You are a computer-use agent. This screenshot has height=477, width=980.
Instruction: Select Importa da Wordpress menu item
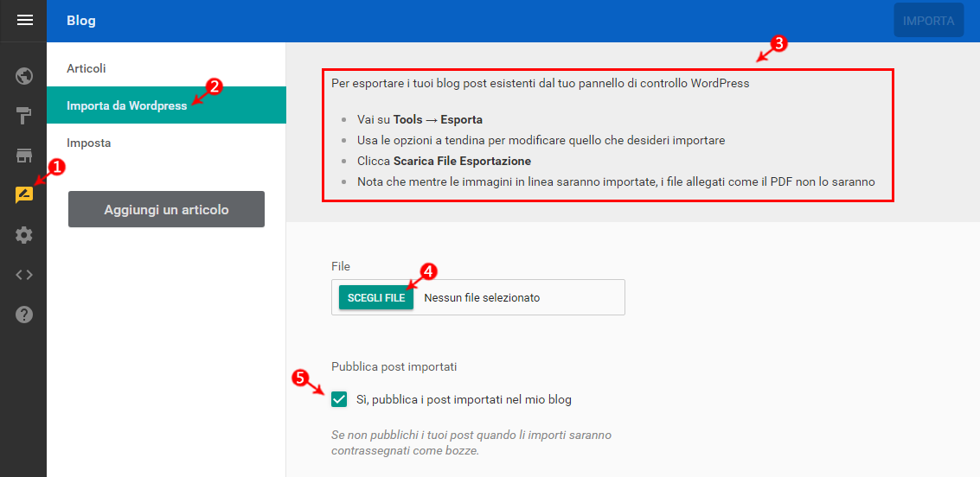[127, 105]
